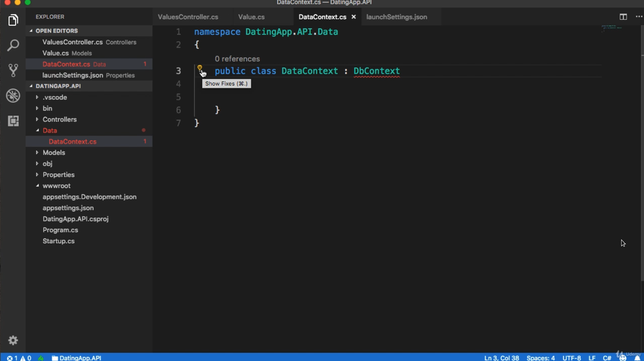The image size is (644, 361).
Task: Click the EXPLORER panel title
Action: click(50, 17)
